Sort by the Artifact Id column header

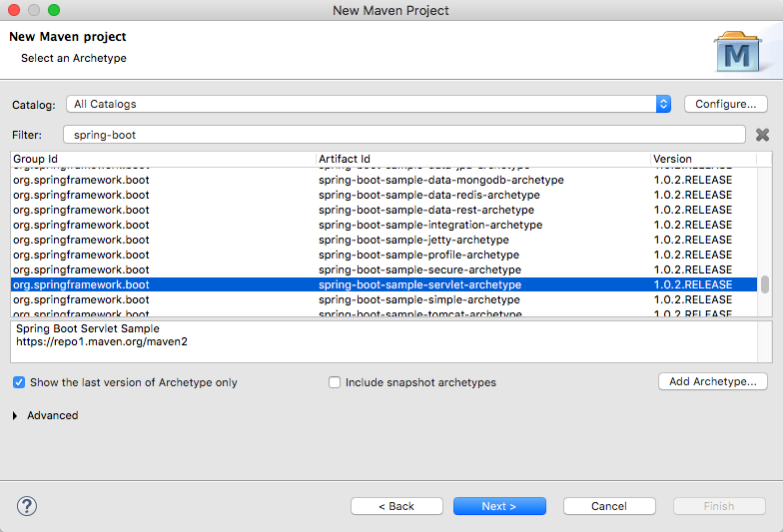483,159
